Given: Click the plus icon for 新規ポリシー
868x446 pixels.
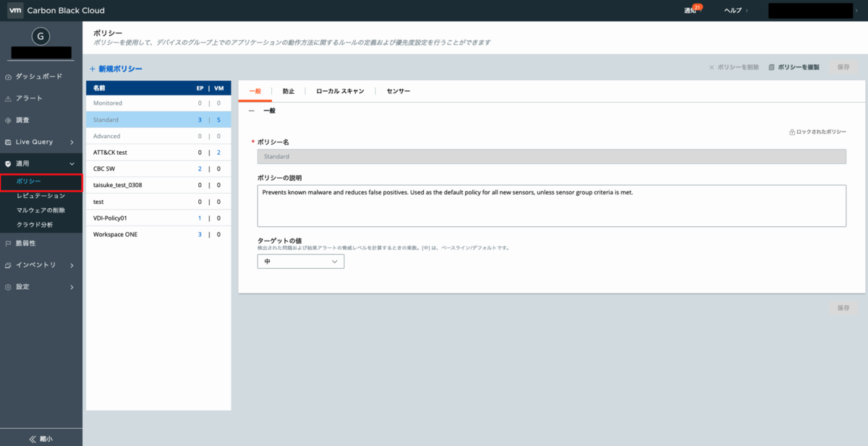Looking at the screenshot, I should [93, 69].
